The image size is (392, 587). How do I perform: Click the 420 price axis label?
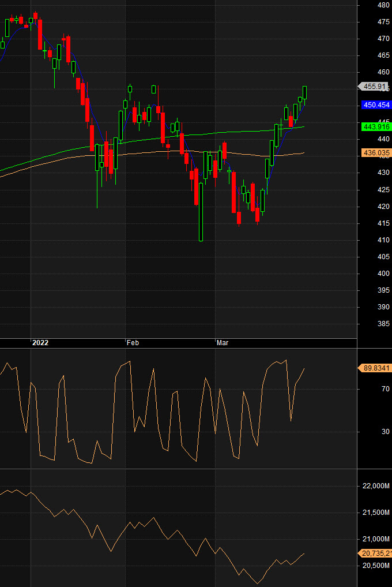(x=383, y=207)
